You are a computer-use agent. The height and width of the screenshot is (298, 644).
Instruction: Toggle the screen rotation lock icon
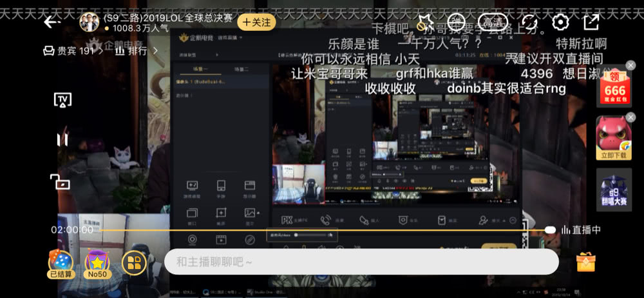[x=61, y=181]
